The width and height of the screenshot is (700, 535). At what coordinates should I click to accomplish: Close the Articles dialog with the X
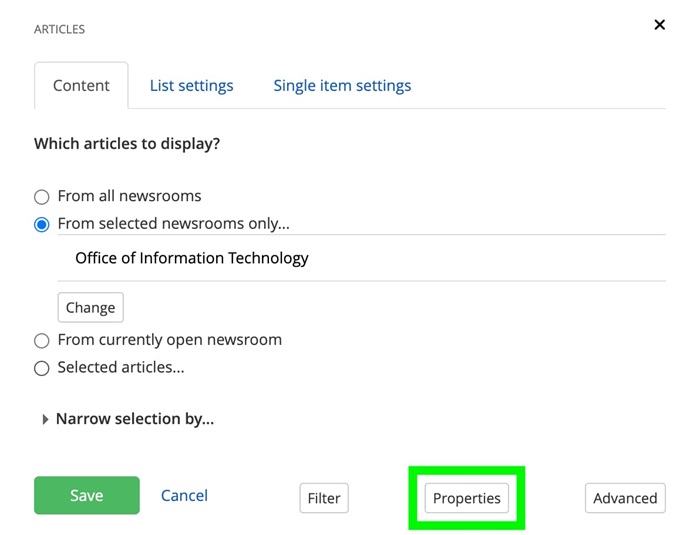(x=659, y=25)
